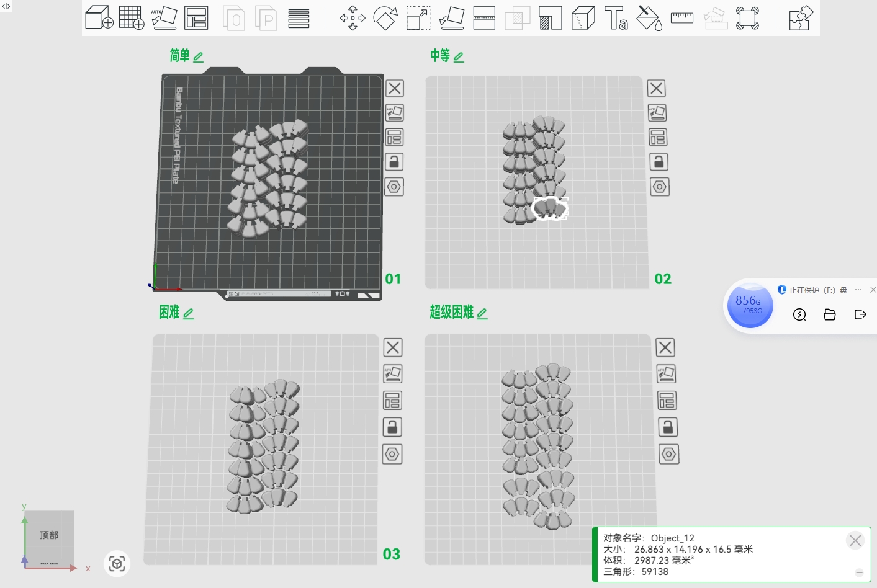The width and height of the screenshot is (877, 588).
Task: Toggle the lock on plate 02
Action: click(x=659, y=162)
